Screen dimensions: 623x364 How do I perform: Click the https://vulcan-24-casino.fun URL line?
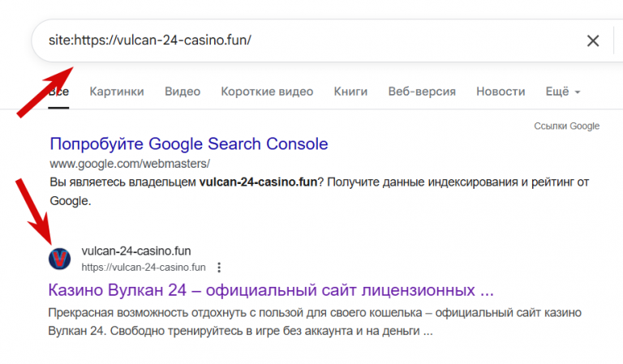[144, 268]
